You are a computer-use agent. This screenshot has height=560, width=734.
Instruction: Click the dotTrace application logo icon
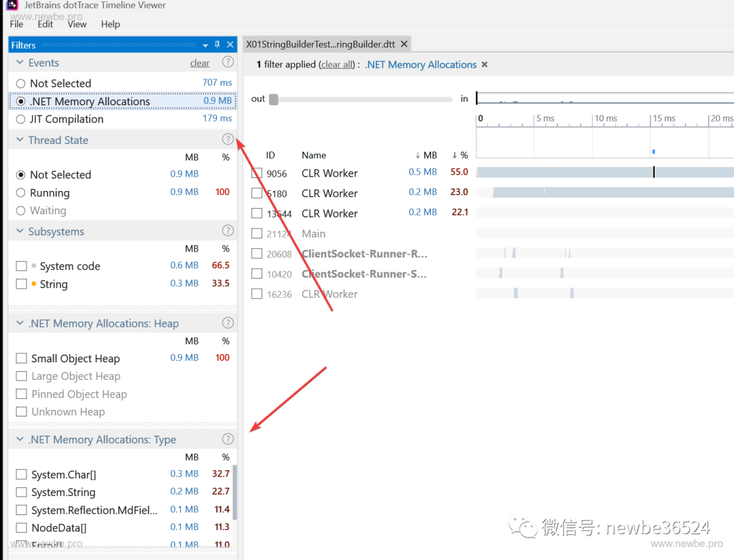tap(12, 5)
